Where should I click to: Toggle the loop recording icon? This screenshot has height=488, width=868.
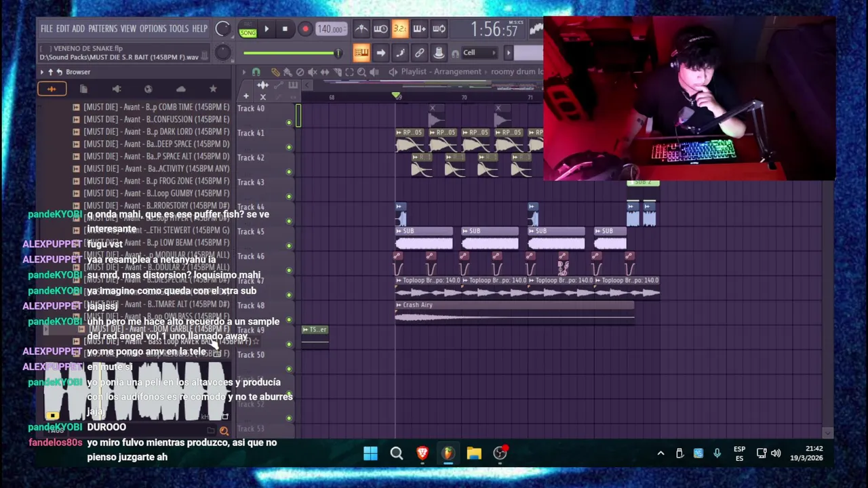click(x=439, y=29)
